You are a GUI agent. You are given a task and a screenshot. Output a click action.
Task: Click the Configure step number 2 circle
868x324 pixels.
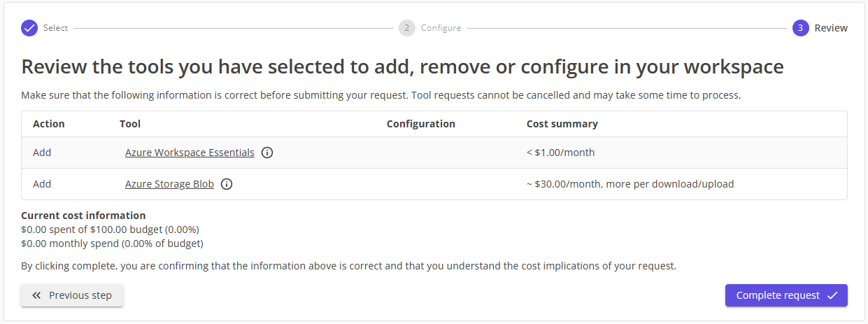click(407, 28)
